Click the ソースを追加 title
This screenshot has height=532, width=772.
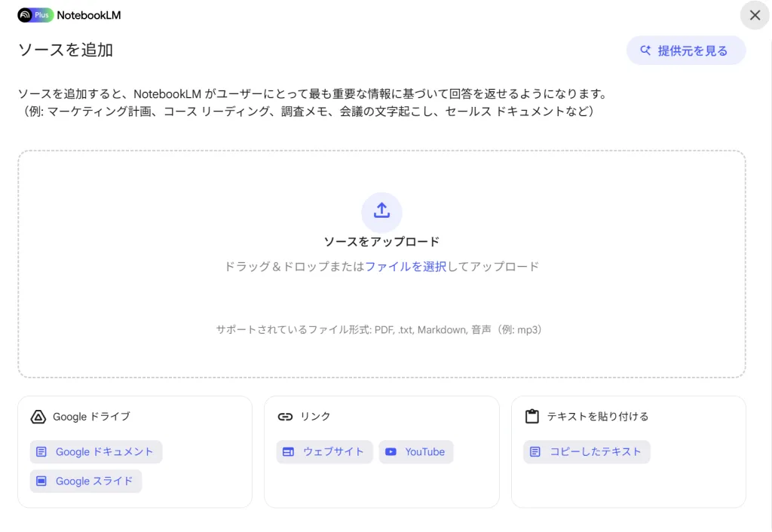point(66,50)
